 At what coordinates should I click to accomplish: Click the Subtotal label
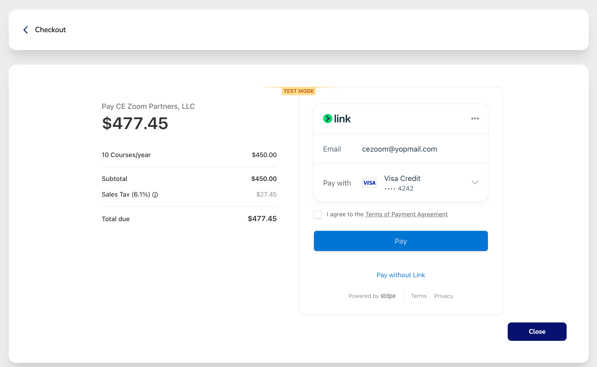point(114,179)
